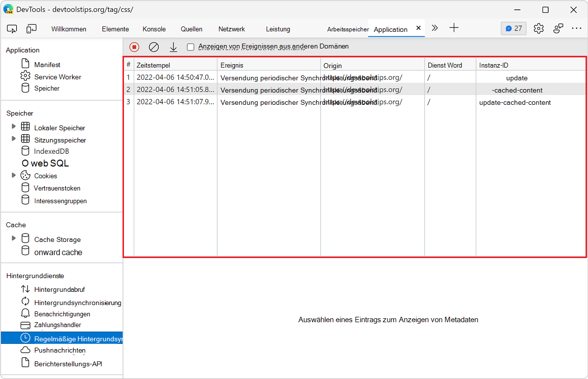Select the Netzwerk tab

(x=232, y=29)
